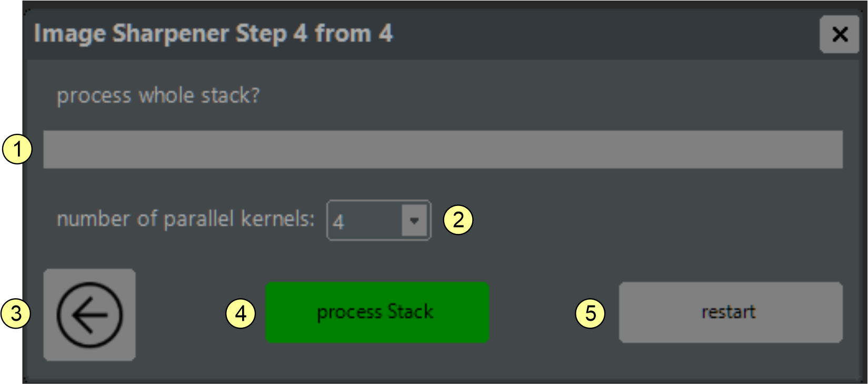
Task: Click the kernels combo box value 4
Action: click(x=363, y=221)
